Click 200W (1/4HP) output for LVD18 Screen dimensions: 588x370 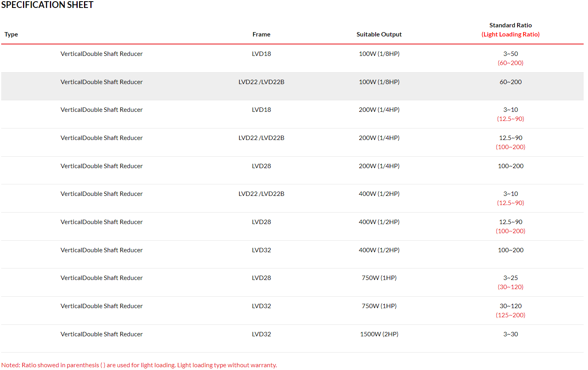pos(379,110)
